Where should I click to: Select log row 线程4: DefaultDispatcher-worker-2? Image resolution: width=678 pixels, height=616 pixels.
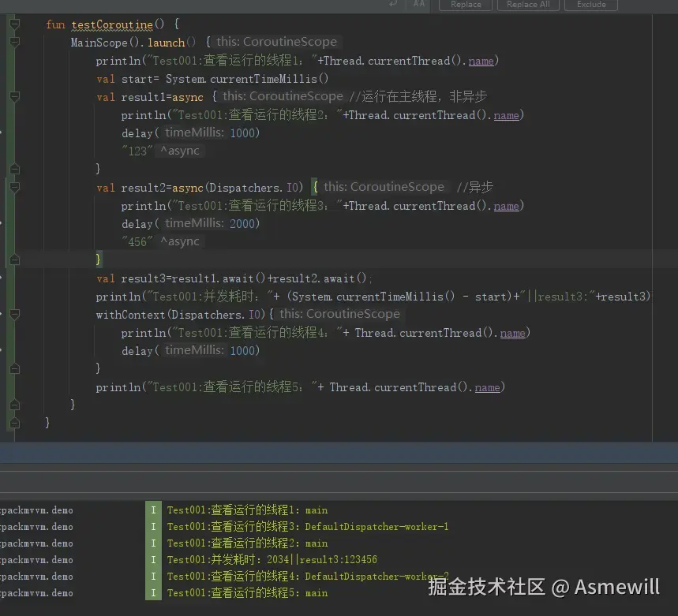point(308,577)
